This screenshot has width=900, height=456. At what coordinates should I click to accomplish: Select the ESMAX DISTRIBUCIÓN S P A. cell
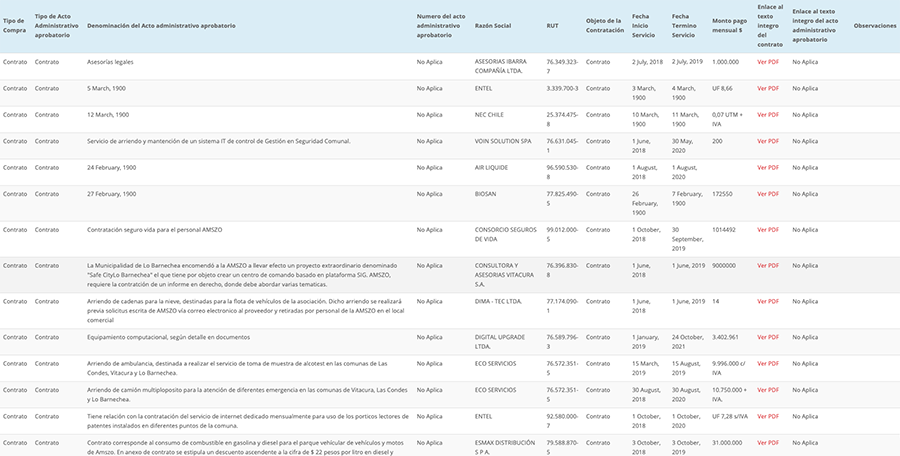tap(505, 447)
